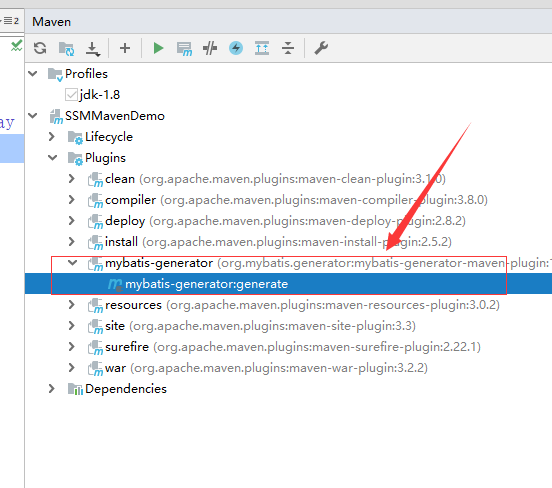The image size is (552, 488).
Task: Toggle Skip Tests mode lightning icon
Action: 236,48
